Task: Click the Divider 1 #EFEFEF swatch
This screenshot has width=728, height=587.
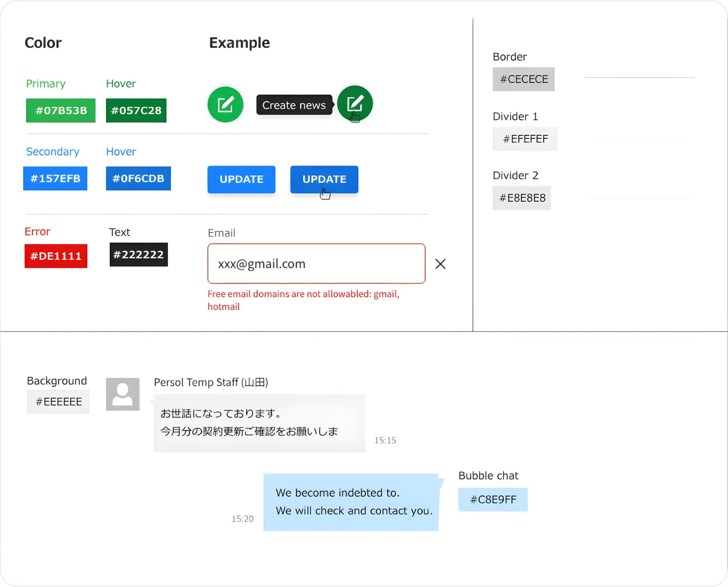Action: coord(525,139)
